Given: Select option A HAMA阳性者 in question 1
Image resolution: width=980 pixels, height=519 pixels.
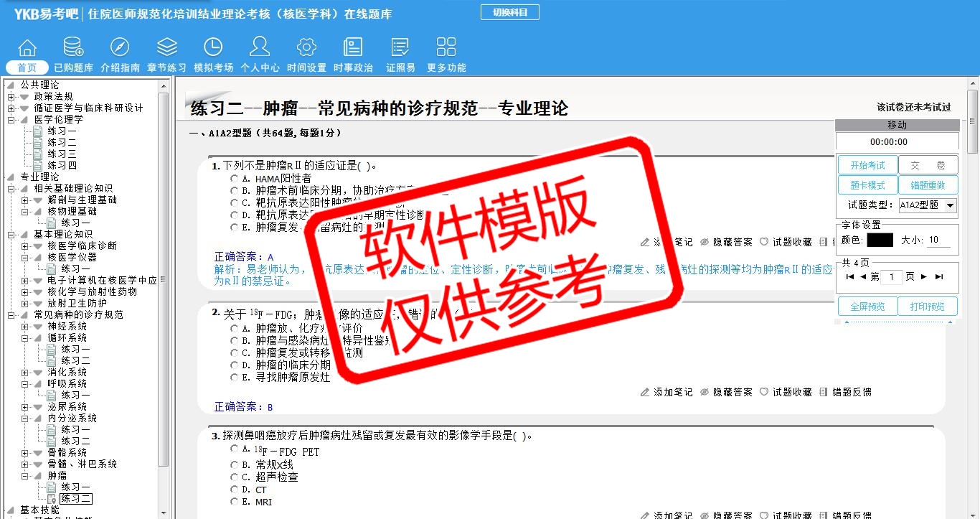Looking at the screenshot, I should coord(234,178).
